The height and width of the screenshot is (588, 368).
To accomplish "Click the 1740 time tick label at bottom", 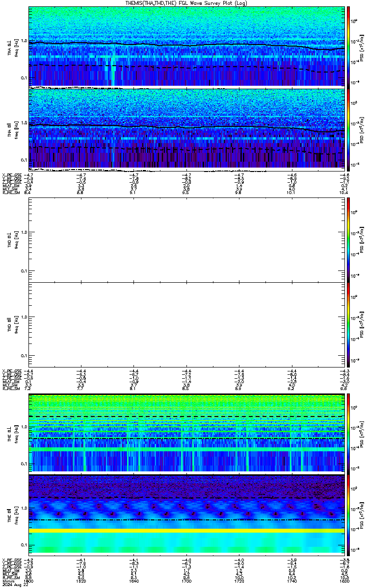I will (291, 582).
